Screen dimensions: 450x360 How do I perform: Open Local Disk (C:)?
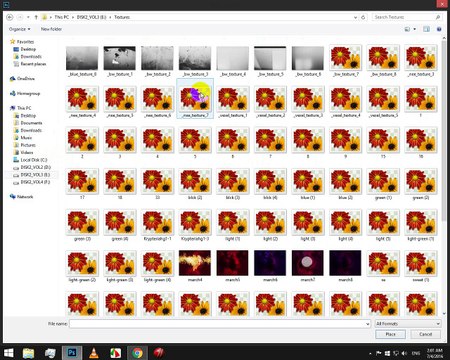[30, 160]
